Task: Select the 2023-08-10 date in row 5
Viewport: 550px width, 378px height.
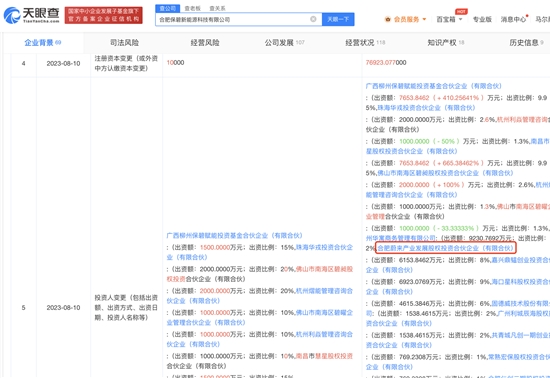Action: pos(63,308)
